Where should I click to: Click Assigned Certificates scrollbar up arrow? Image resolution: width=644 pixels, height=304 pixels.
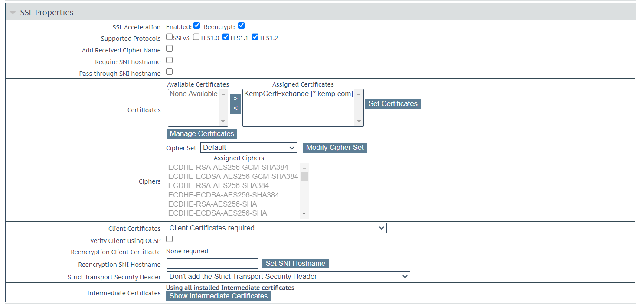[x=359, y=94]
